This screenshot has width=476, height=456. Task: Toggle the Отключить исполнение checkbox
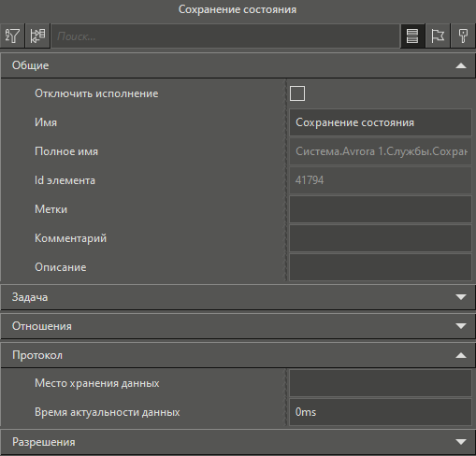click(297, 93)
